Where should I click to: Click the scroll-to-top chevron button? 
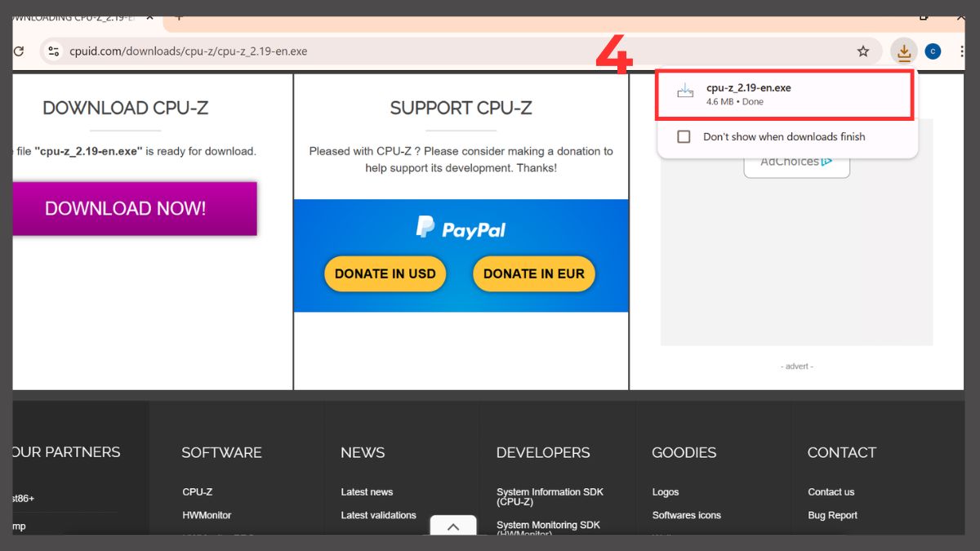pos(453,527)
